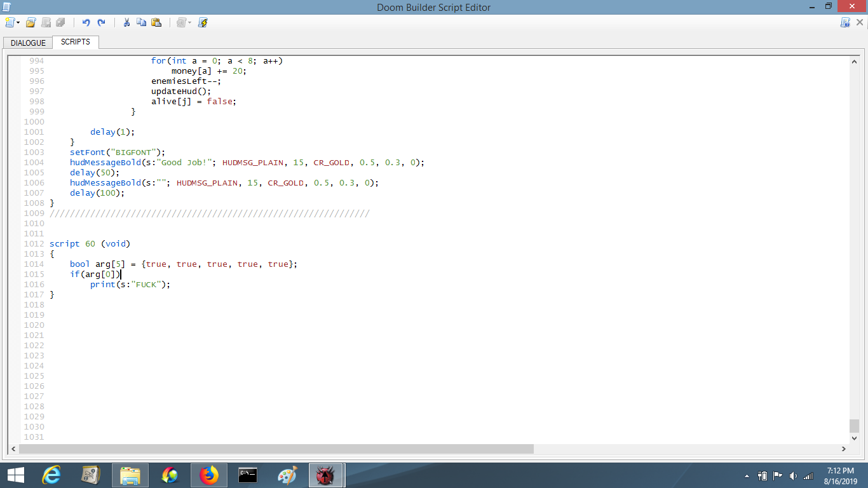Click the horizontal scrollbar left arrow
Image resolution: width=868 pixels, height=488 pixels.
(x=13, y=449)
